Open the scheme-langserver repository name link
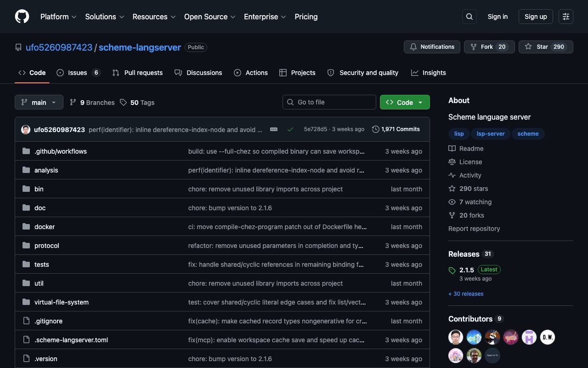 140,47
